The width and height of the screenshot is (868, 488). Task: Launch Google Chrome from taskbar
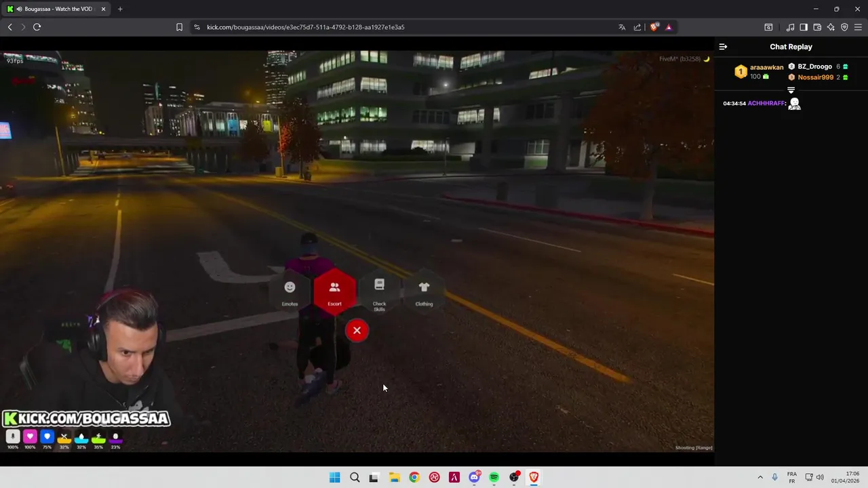click(x=414, y=477)
